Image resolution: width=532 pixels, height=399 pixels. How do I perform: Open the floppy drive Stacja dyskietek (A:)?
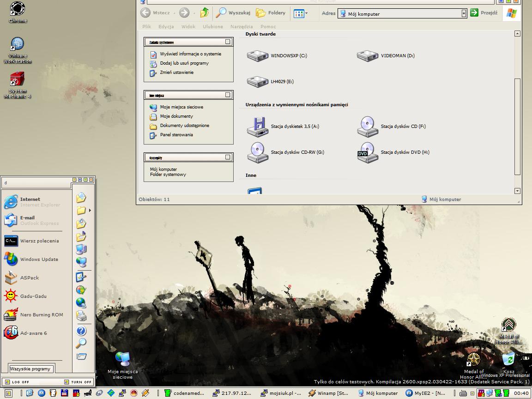pyautogui.click(x=258, y=127)
